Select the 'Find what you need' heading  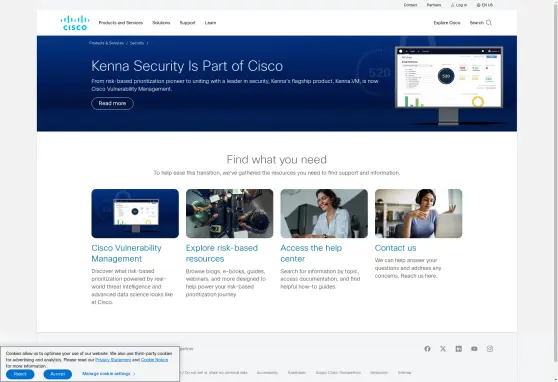(277, 159)
